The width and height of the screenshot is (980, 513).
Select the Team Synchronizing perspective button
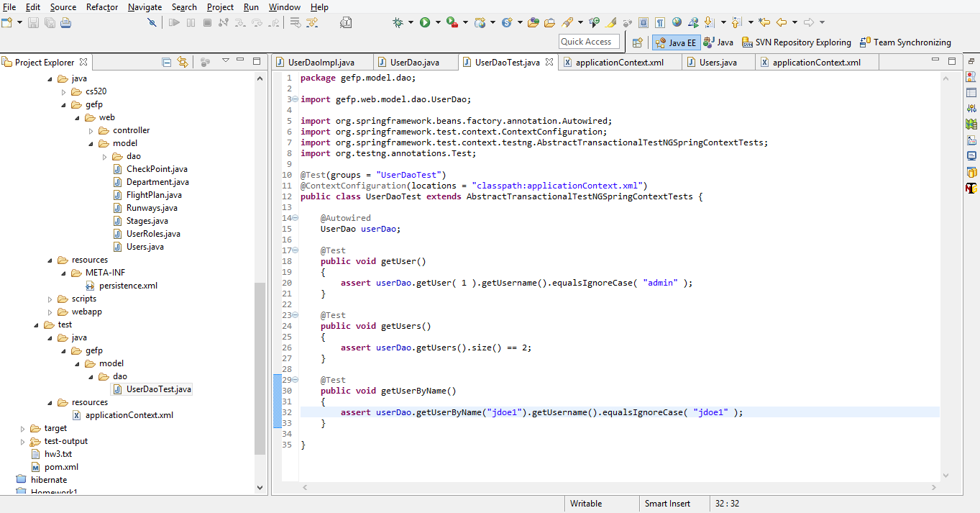click(905, 42)
